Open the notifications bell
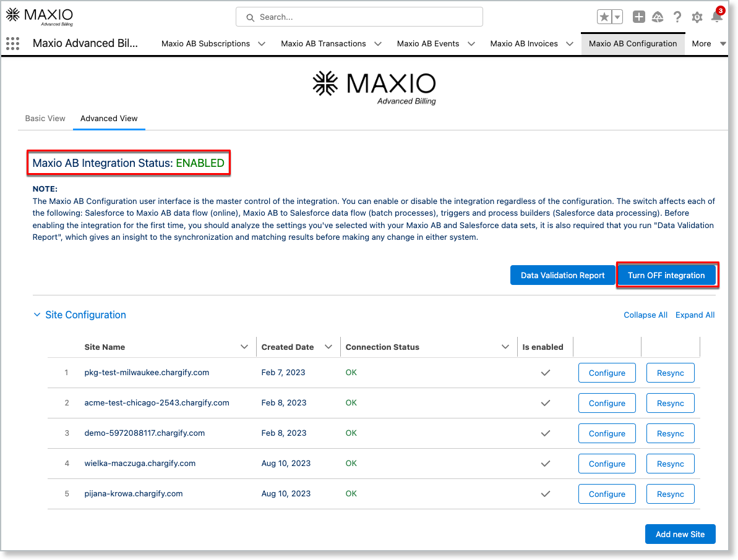 coord(716,17)
